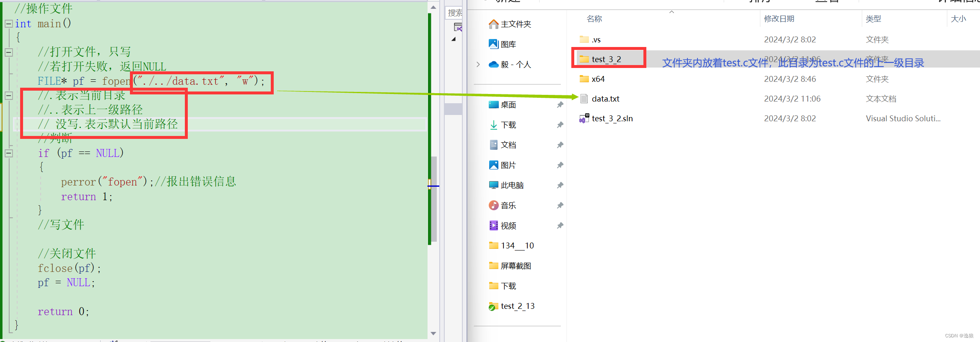Image resolution: width=980 pixels, height=342 pixels.
Task: Collapse the comment block above fopen
Action: point(8,52)
